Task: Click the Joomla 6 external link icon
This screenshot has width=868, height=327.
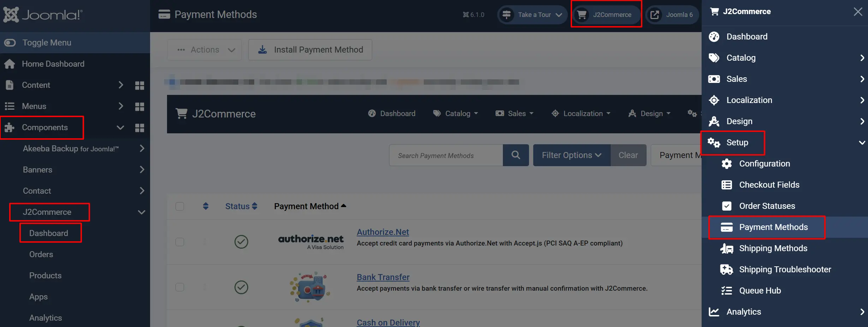Action: tap(655, 15)
